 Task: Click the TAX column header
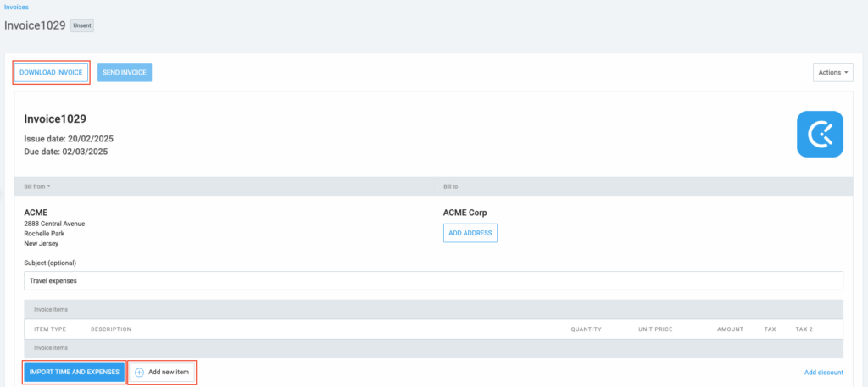[x=770, y=329]
